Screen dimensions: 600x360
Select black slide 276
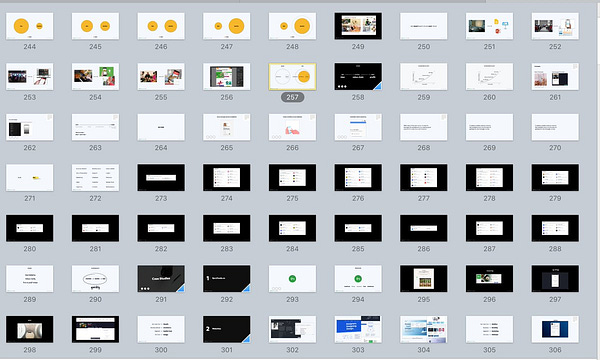(358, 178)
